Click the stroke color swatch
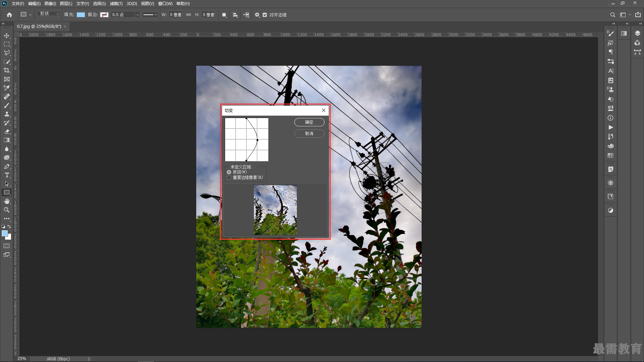Screen dimensions: 644x362 (x=104, y=15)
